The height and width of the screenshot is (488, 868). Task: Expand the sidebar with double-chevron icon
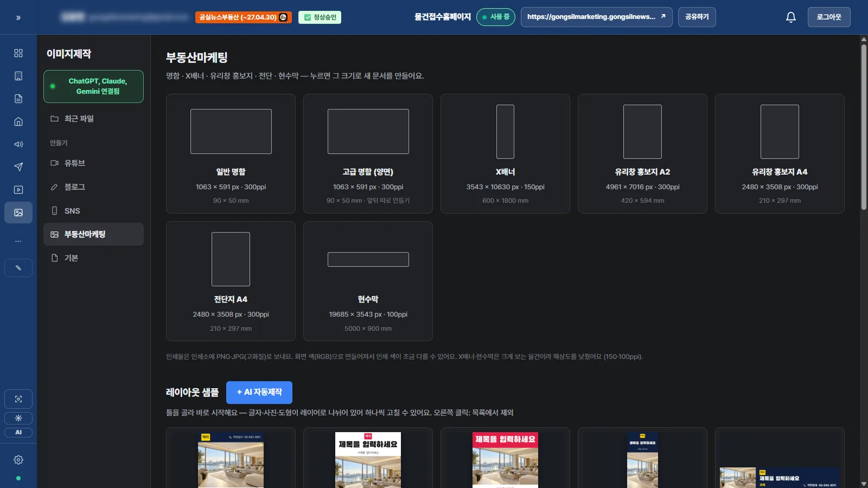(18, 18)
